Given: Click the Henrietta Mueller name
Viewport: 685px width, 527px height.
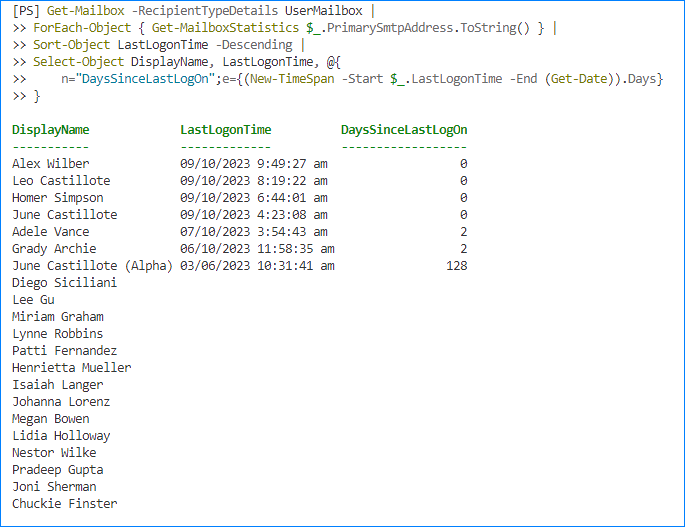Looking at the screenshot, I should click(x=71, y=367).
